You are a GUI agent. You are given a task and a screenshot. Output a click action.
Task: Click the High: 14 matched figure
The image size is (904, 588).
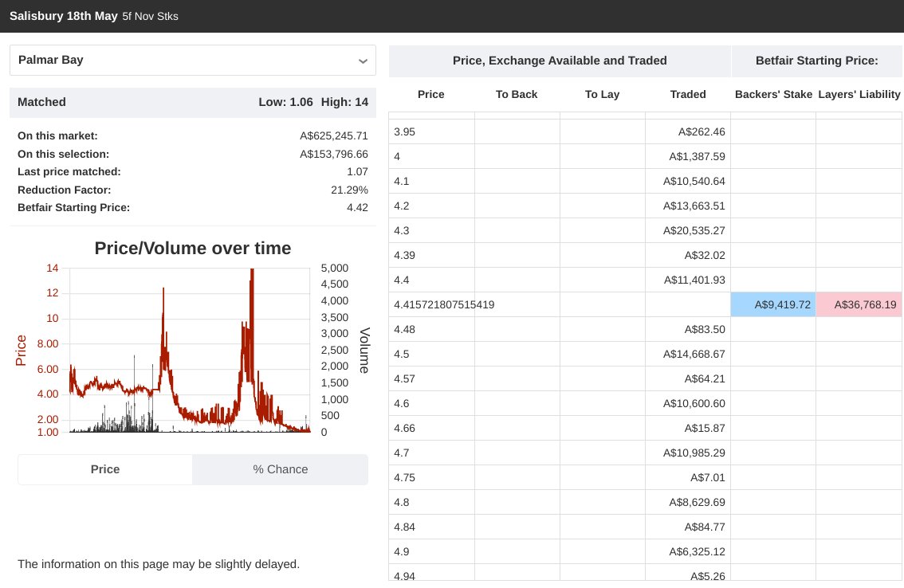(x=344, y=102)
